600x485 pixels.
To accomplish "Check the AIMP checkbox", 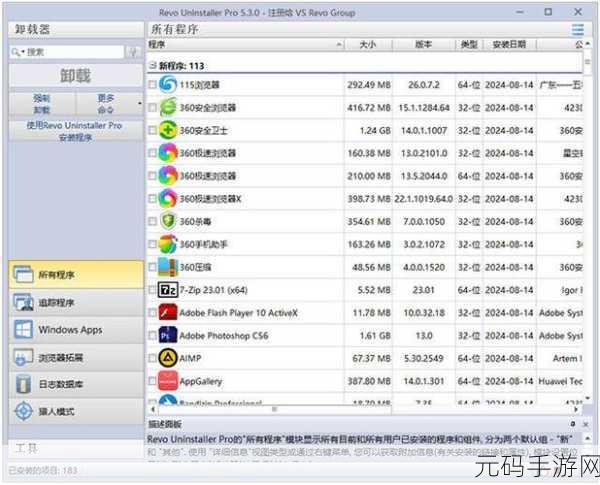I will click(152, 358).
